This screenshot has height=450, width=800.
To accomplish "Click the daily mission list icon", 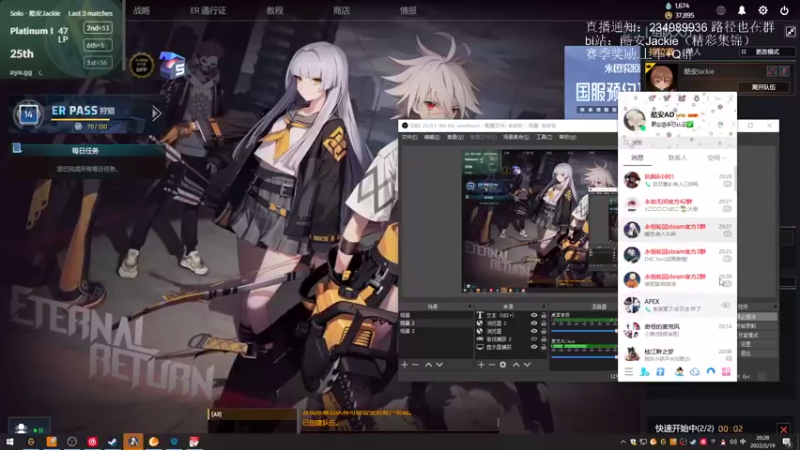I will (17, 148).
